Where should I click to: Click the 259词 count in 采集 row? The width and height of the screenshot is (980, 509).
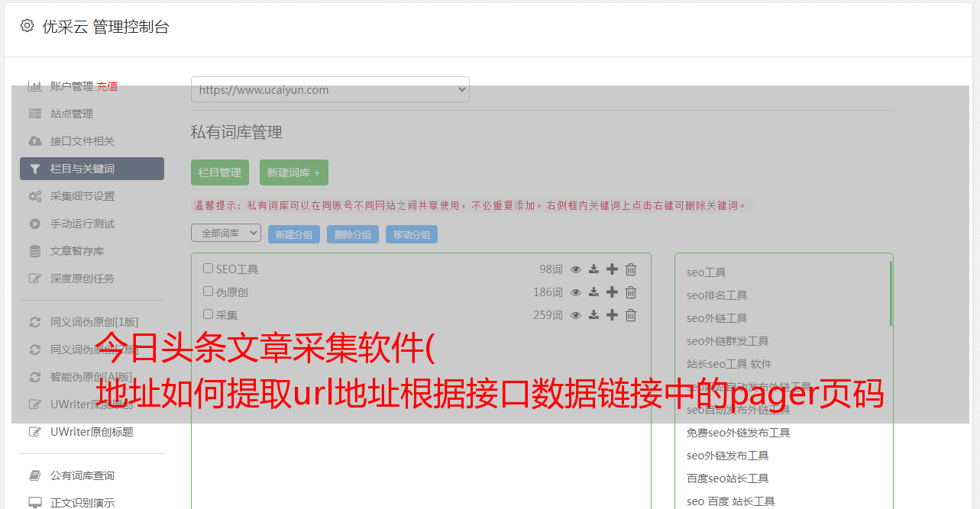click(548, 315)
